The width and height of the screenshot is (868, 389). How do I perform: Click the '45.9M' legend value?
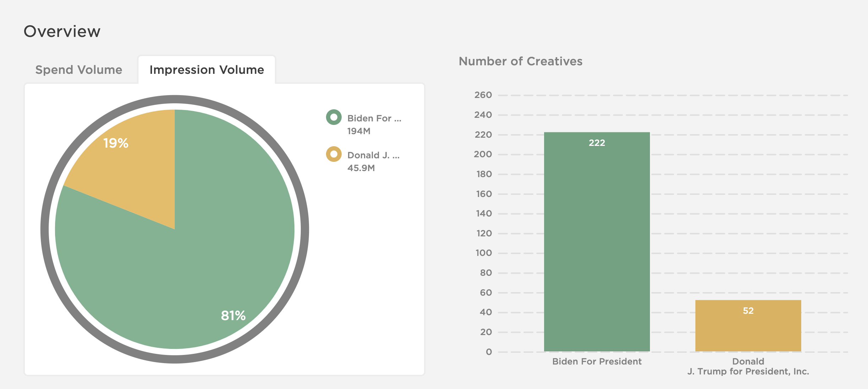(361, 168)
